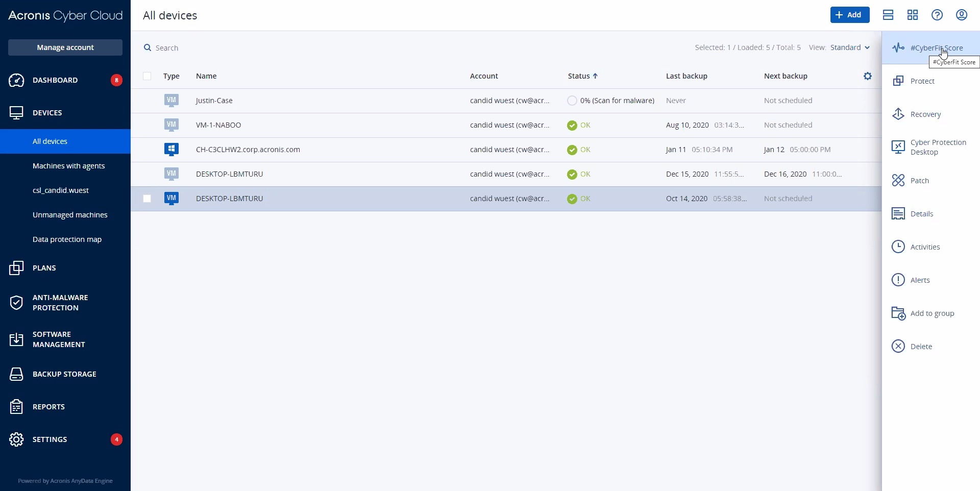The height and width of the screenshot is (491, 980).
Task: Click the Dashboard red badge showing 8
Action: click(116, 80)
